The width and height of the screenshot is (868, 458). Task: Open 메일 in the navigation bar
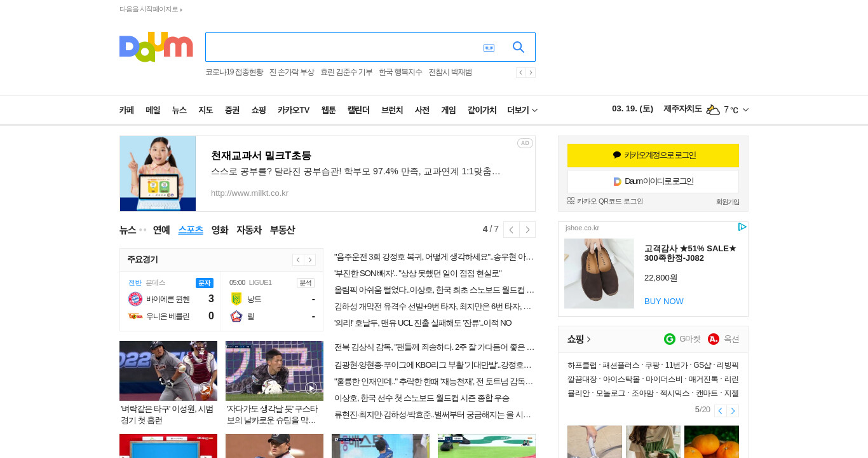click(x=153, y=110)
